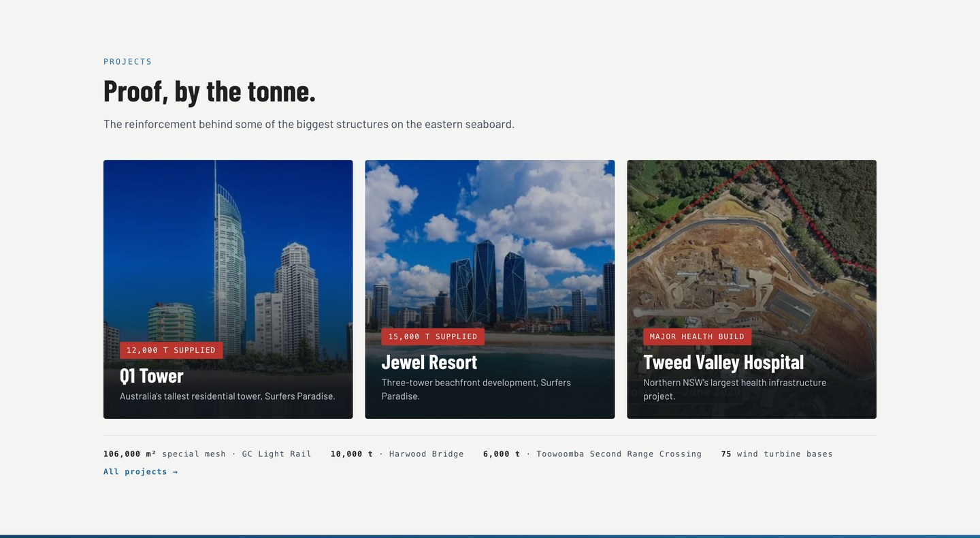Click 'Northern NSW's largest health infrastructure' description
This screenshot has width=980, height=538.
pos(735,390)
